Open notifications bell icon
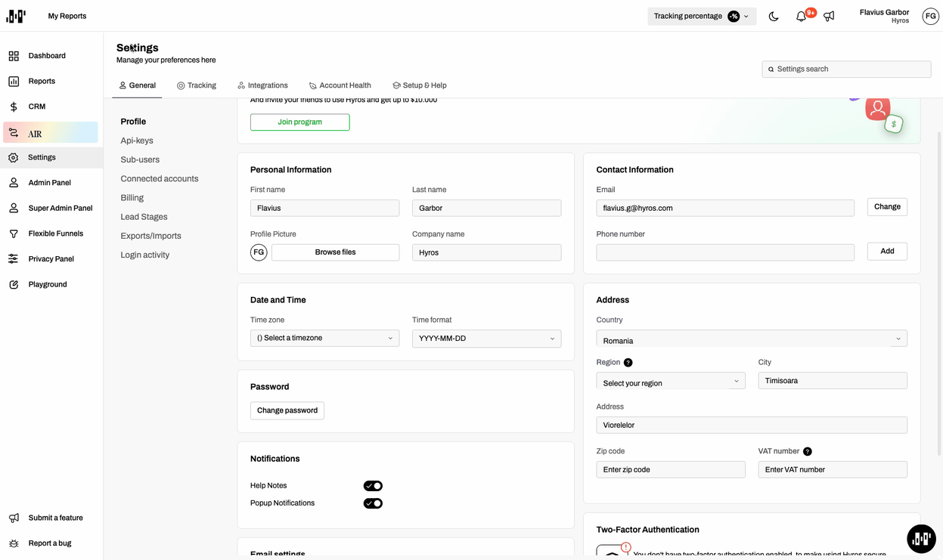This screenshot has height=560, width=943. pos(801,17)
